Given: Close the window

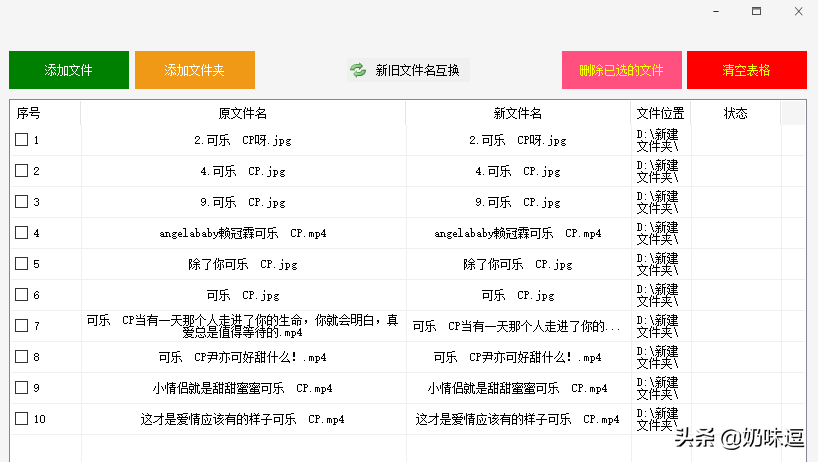Looking at the screenshot, I should (799, 11).
